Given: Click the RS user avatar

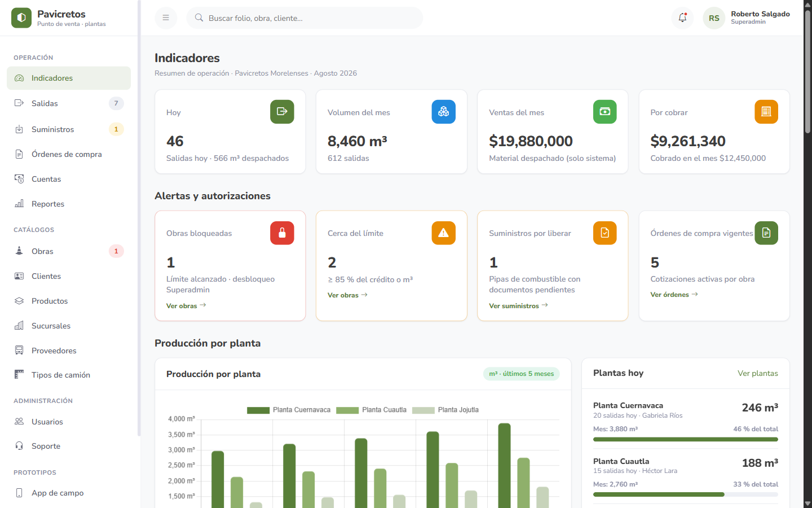Looking at the screenshot, I should [x=714, y=18].
